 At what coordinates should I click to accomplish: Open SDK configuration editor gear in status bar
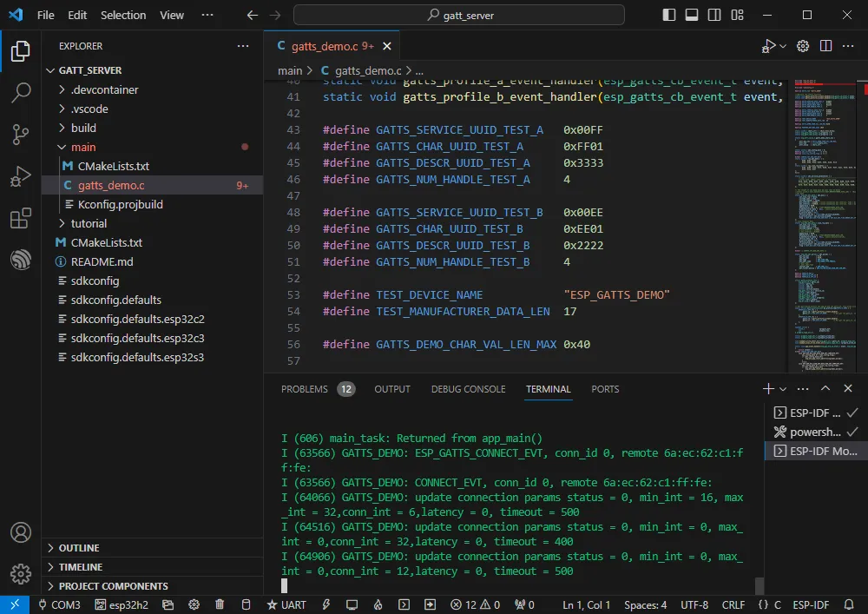[194, 605]
